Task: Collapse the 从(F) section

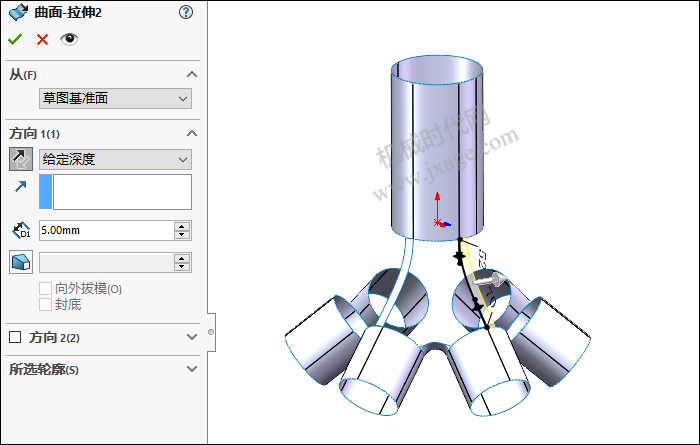Action: (x=192, y=74)
